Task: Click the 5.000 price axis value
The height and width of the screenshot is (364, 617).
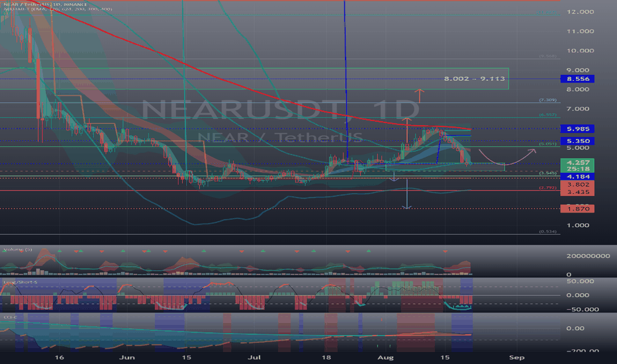Action: 578,148
